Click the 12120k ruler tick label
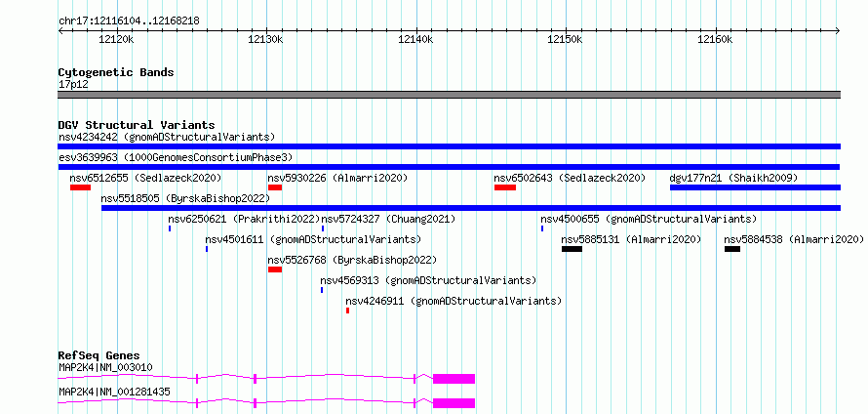Screen dimensions: 868x414 (x=116, y=40)
